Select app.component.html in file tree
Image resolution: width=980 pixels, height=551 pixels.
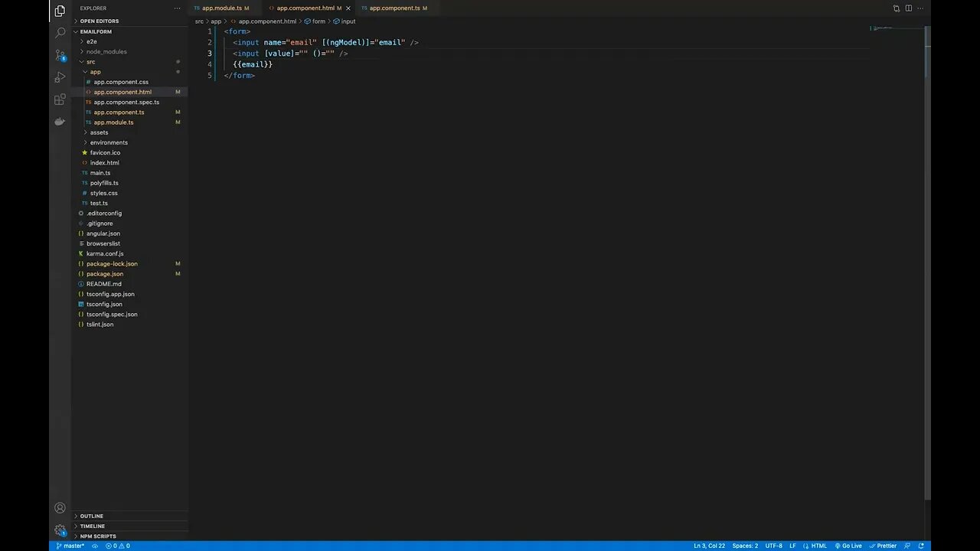pos(130,92)
